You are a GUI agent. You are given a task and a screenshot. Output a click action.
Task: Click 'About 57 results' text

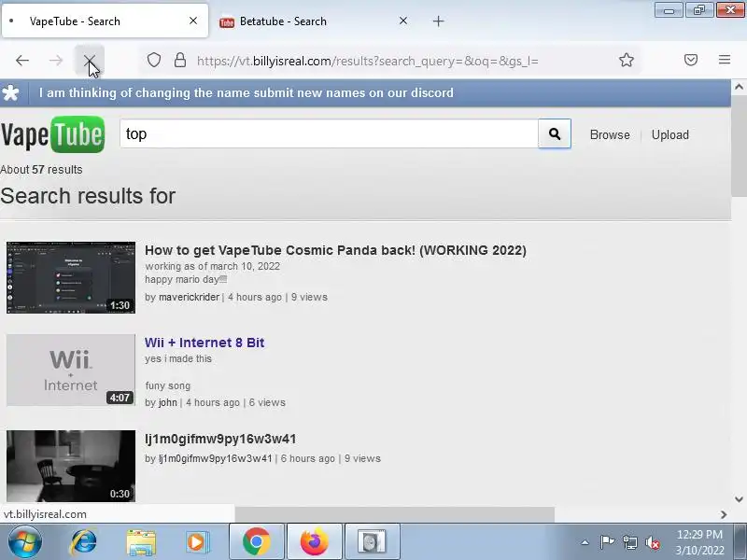[41, 170]
